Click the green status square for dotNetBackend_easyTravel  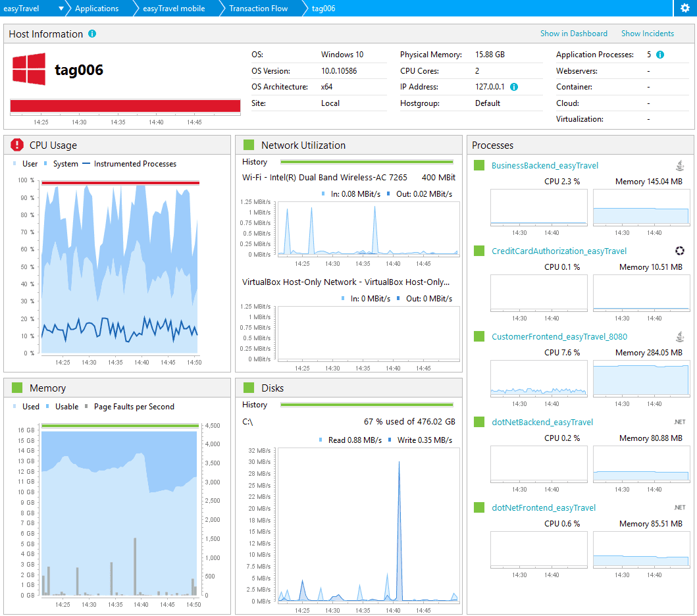(x=479, y=422)
